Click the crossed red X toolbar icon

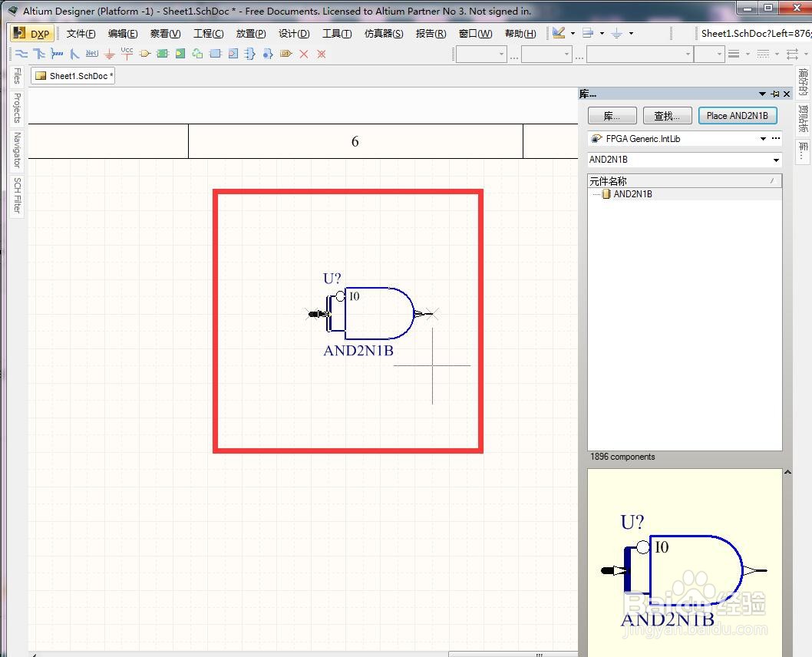point(321,53)
